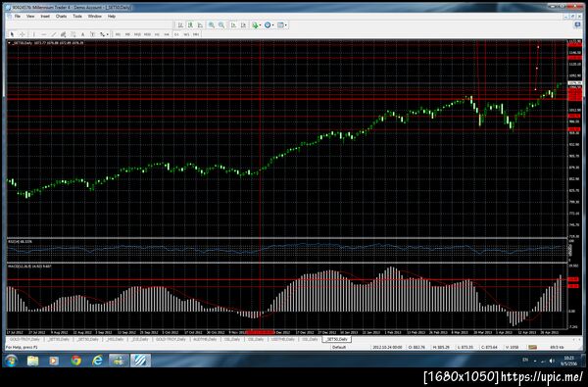588x387 pixels.
Task: Select the Text tool (letter A)
Action: 83,34
